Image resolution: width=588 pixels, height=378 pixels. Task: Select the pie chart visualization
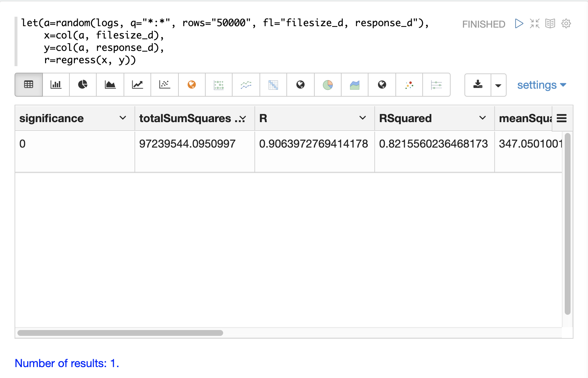(x=83, y=85)
